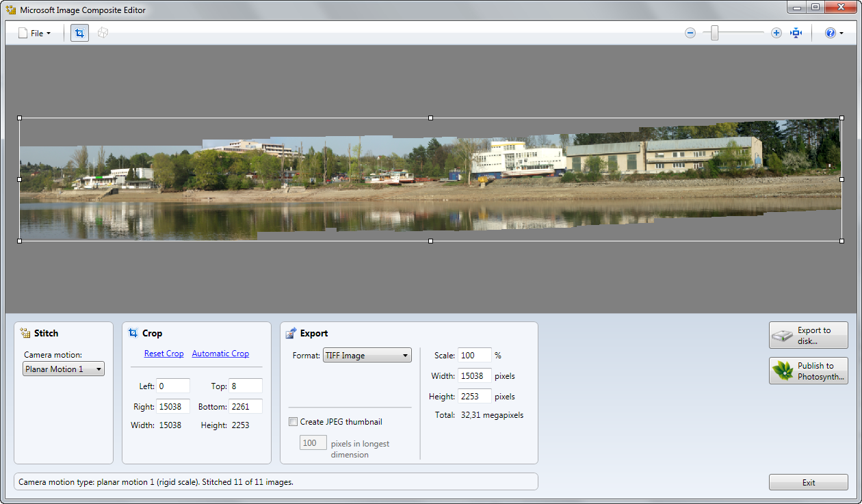Viewport: 862px width, 504px height.
Task: Click the Export panel header icon
Action: click(291, 333)
